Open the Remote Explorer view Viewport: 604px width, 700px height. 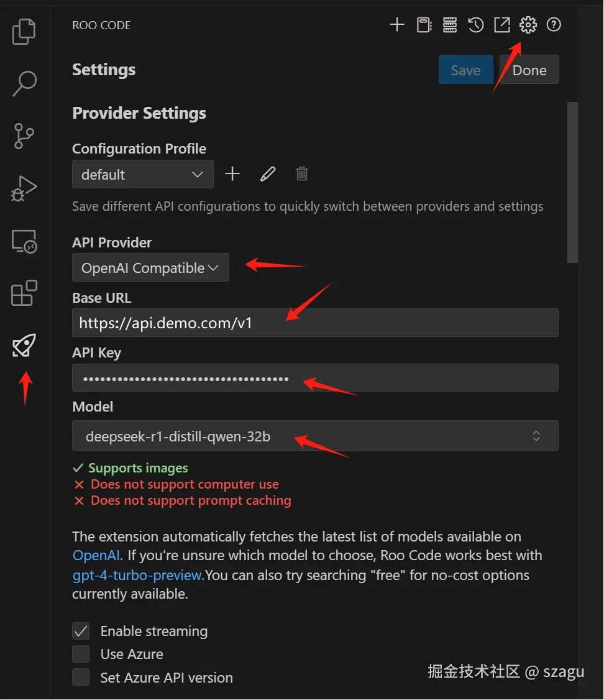click(24, 241)
